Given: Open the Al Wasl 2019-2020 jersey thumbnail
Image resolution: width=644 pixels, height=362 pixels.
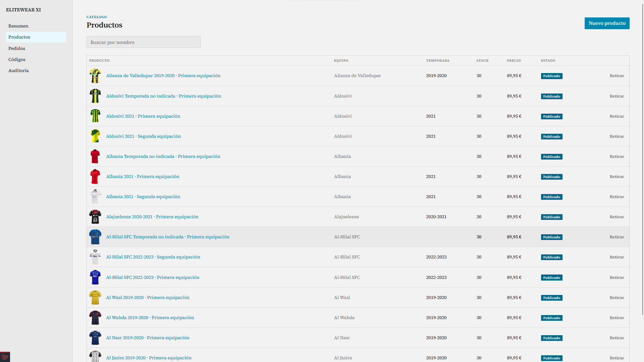Looking at the screenshot, I should coord(95,297).
